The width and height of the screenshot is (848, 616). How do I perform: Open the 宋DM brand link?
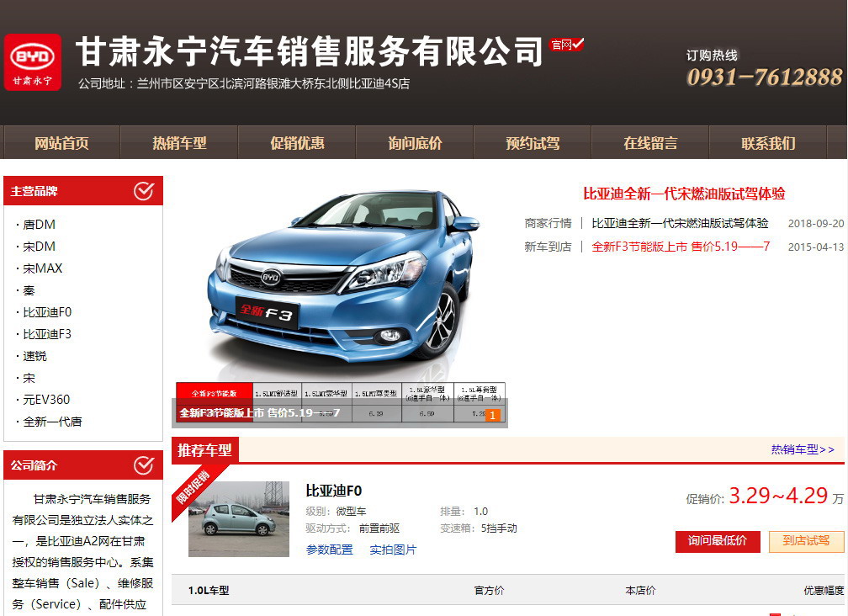pyautogui.click(x=39, y=247)
